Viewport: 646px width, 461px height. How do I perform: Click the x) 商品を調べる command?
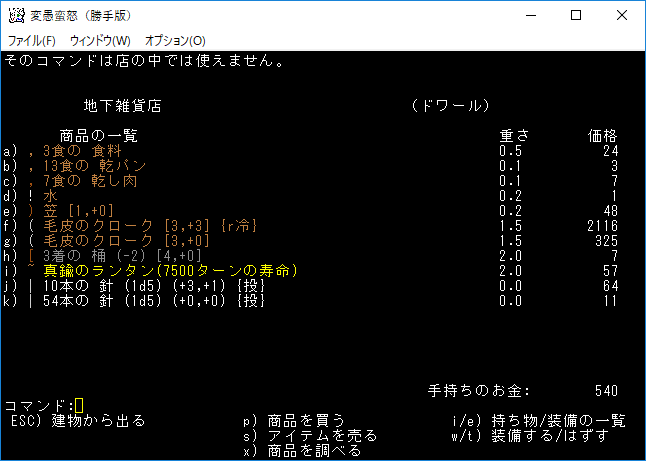pos(302,450)
